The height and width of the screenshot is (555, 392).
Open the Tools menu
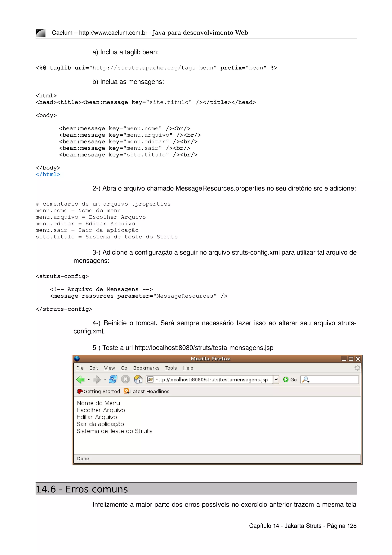(171, 368)
